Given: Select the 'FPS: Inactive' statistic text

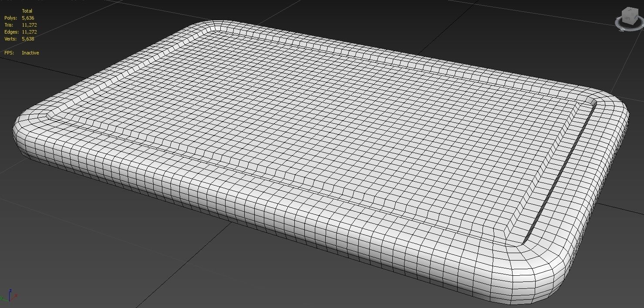Looking at the screenshot, I should coord(22,53).
